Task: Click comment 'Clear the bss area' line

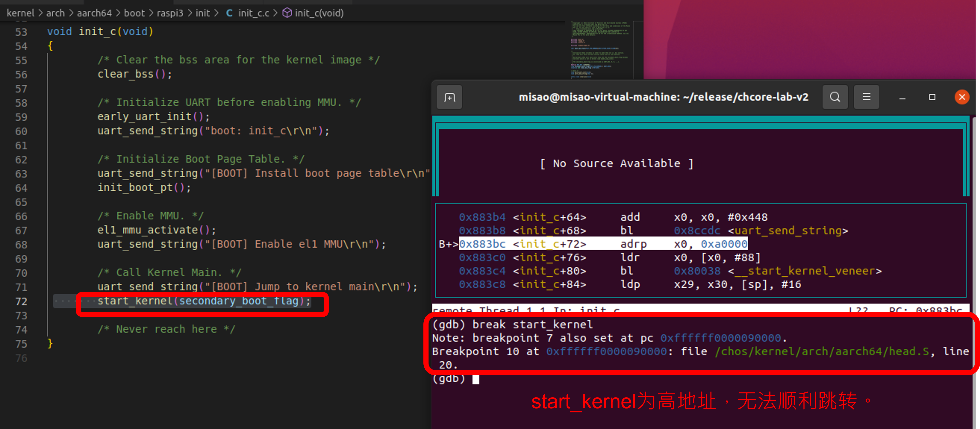Action: pyautogui.click(x=239, y=60)
